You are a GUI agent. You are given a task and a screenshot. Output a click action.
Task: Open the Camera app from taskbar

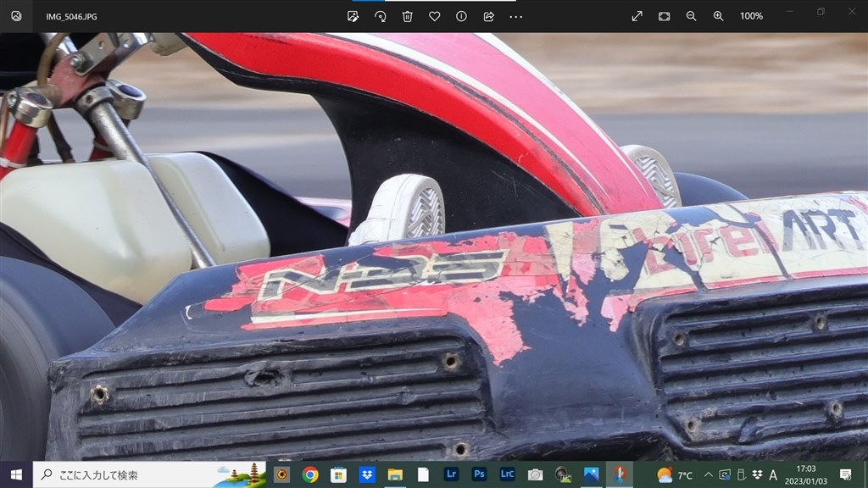click(x=535, y=474)
